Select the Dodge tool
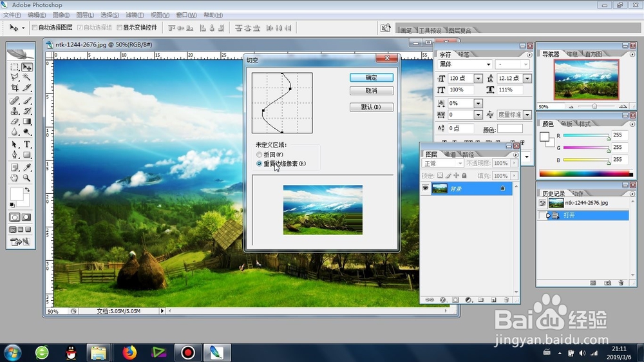The image size is (644, 362). coord(27,132)
